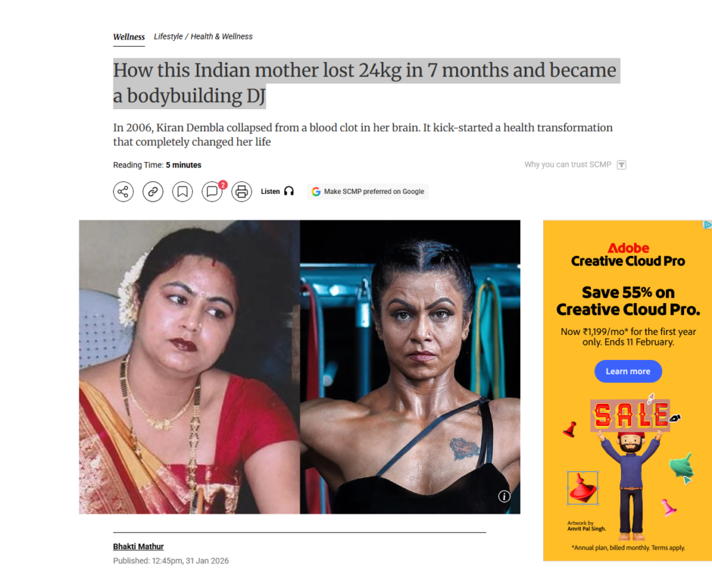Screen dimensions: 712x588
Task: Click the before-and-after article photo
Action: click(300, 367)
